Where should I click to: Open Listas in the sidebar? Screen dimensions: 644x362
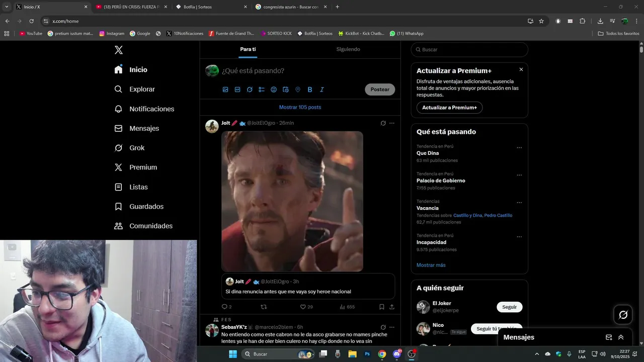131,187
